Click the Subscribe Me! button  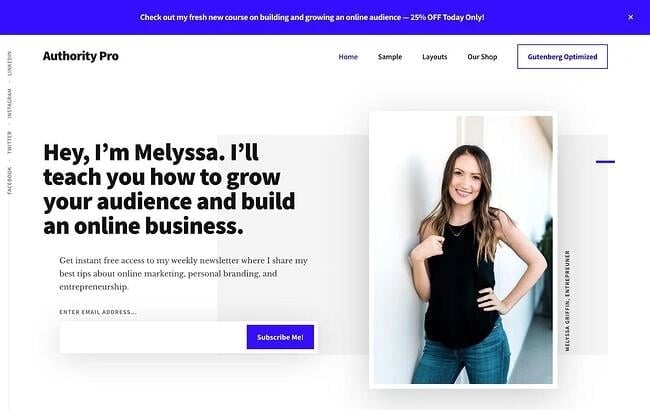coord(280,337)
